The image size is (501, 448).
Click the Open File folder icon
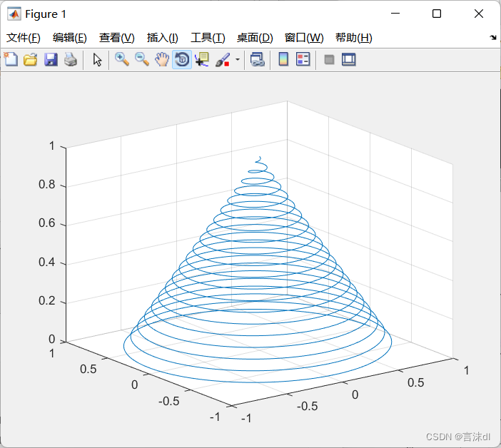click(x=30, y=60)
